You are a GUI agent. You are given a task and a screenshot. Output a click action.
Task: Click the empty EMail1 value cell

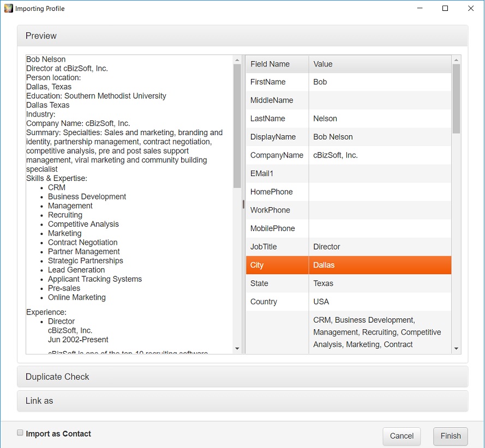pyautogui.click(x=380, y=173)
